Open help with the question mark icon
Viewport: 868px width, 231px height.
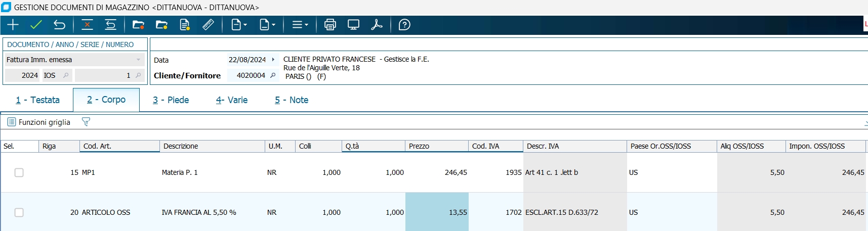pyautogui.click(x=404, y=25)
